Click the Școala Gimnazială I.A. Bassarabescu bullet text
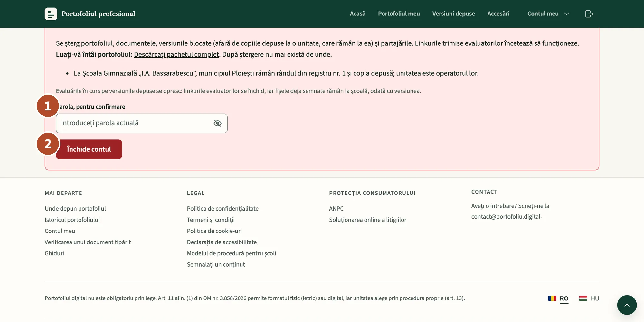Viewport: 644px width, 322px height. [x=276, y=73]
